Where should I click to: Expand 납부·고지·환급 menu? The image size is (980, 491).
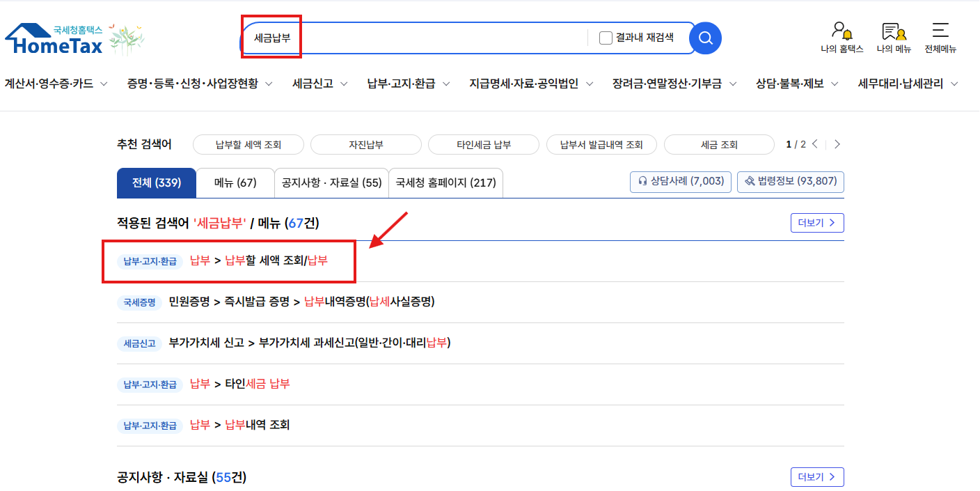click(409, 84)
